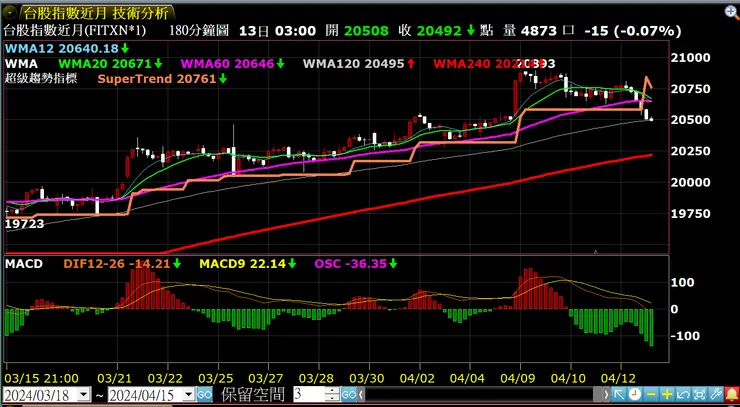This screenshot has height=407, width=740.
Task: Click the yellow plus zoom-in icon
Action: click(x=667, y=394)
